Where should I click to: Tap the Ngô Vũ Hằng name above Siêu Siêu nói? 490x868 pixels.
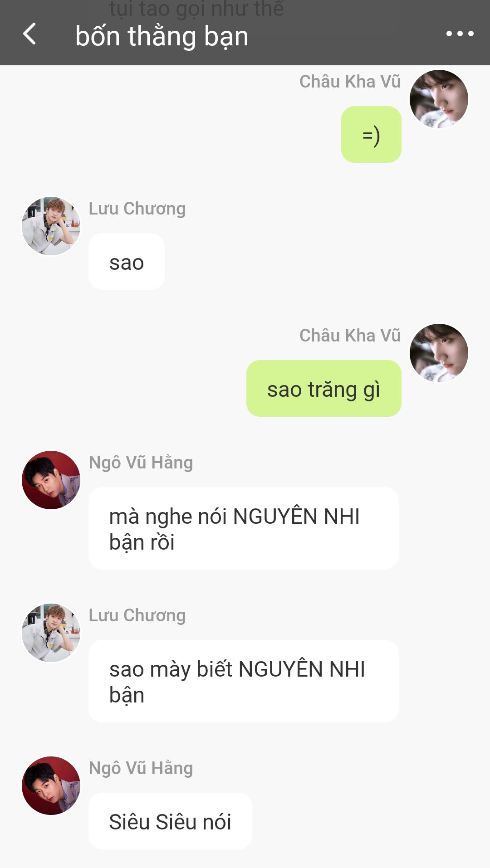[x=141, y=768]
